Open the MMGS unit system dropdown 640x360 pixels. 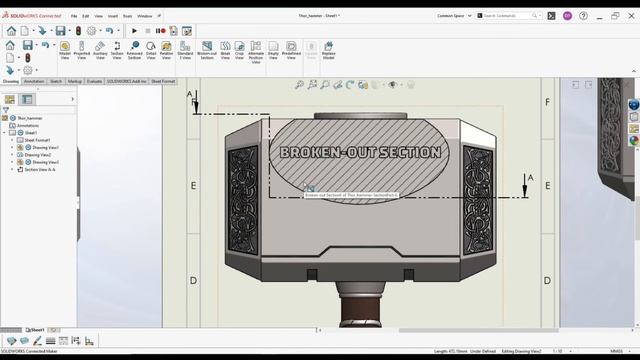(619, 351)
